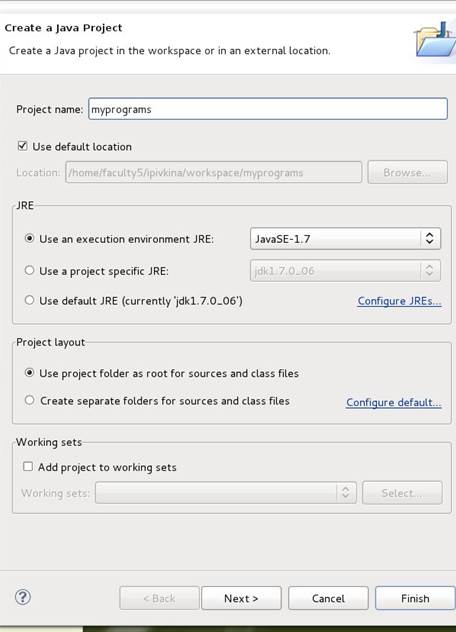Click the Browse location button
The width and height of the screenshot is (456, 632).
tap(407, 173)
